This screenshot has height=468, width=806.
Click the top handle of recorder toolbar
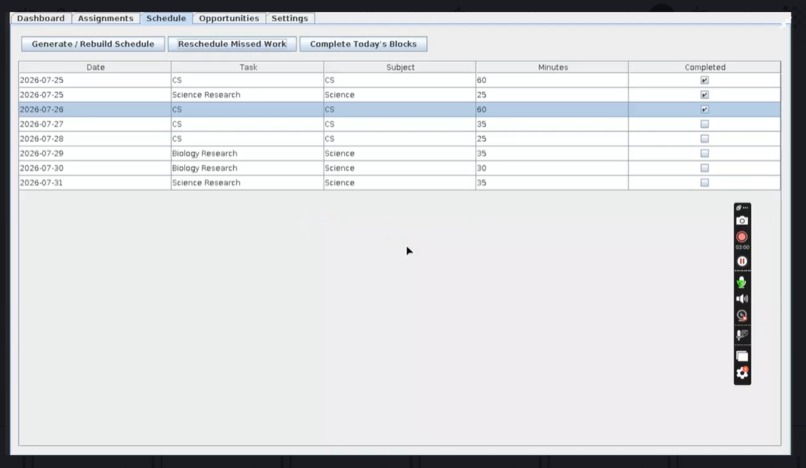click(742, 208)
